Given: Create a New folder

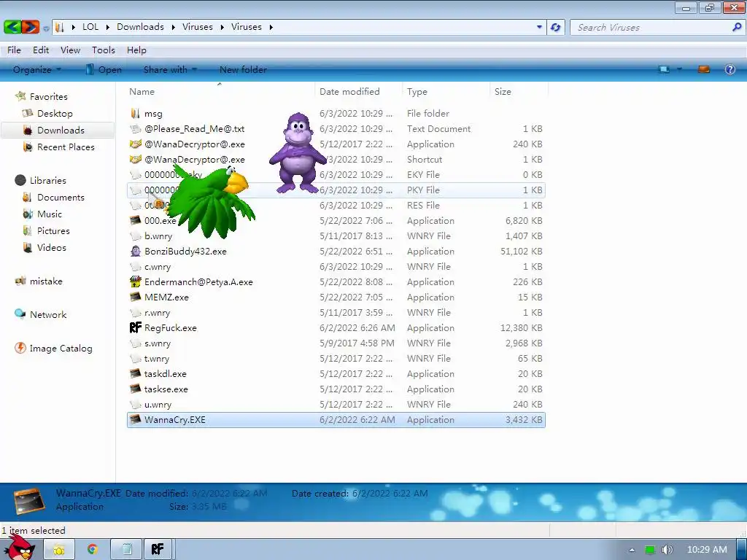Looking at the screenshot, I should (x=243, y=69).
